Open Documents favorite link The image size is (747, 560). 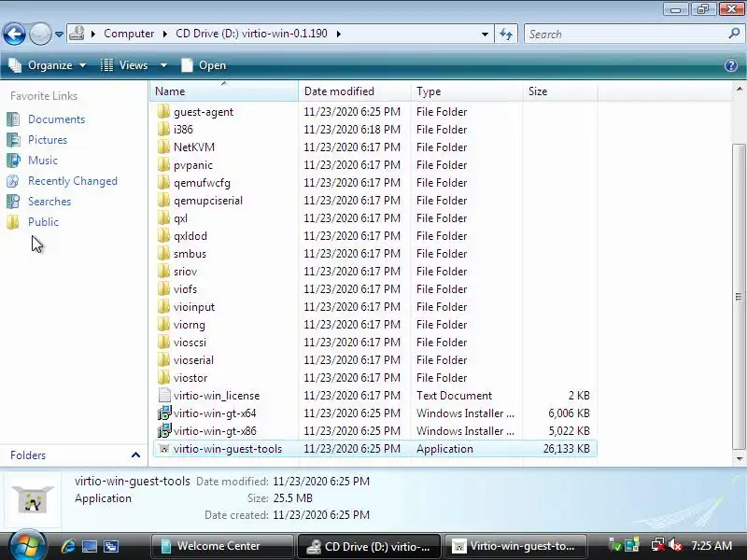(56, 119)
